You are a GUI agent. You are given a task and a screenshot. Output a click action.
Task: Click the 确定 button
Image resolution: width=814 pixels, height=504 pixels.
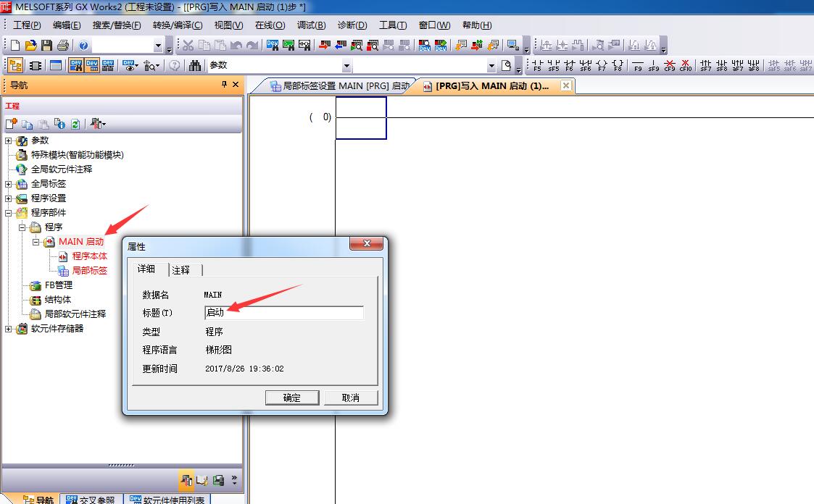(292, 398)
